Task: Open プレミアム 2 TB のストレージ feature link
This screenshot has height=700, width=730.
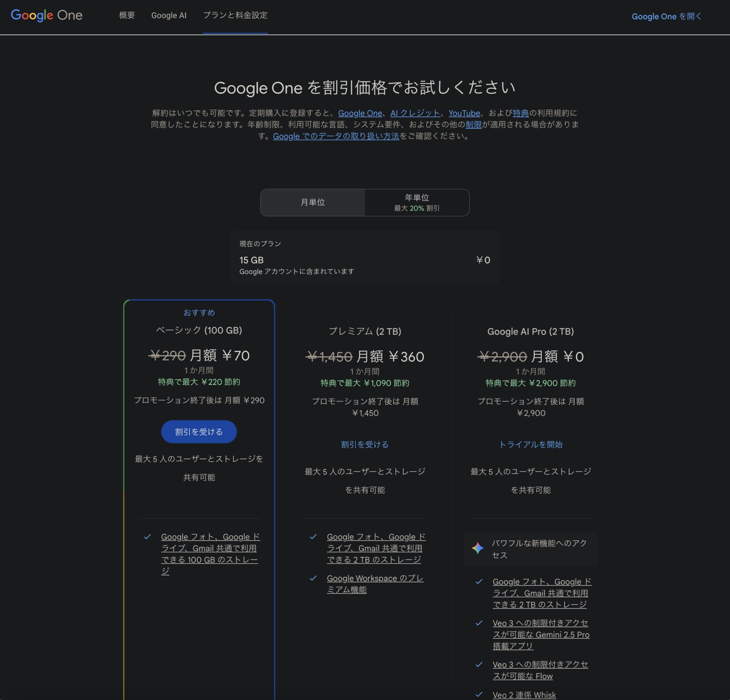Action: 376,548
